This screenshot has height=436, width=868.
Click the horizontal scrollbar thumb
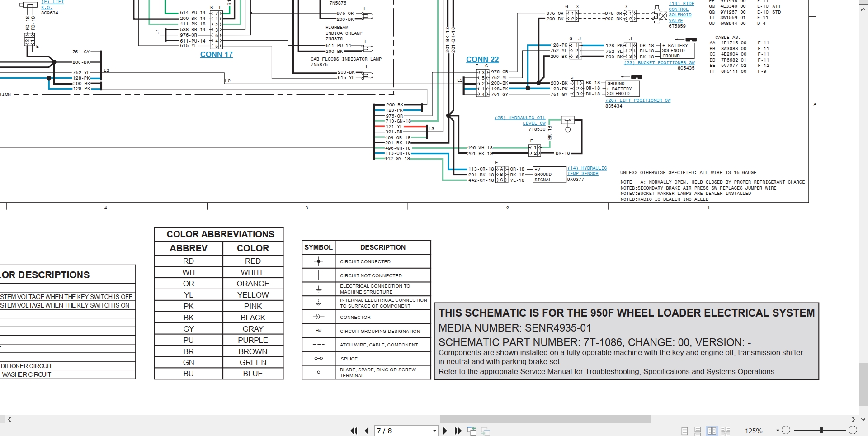[x=546, y=419]
